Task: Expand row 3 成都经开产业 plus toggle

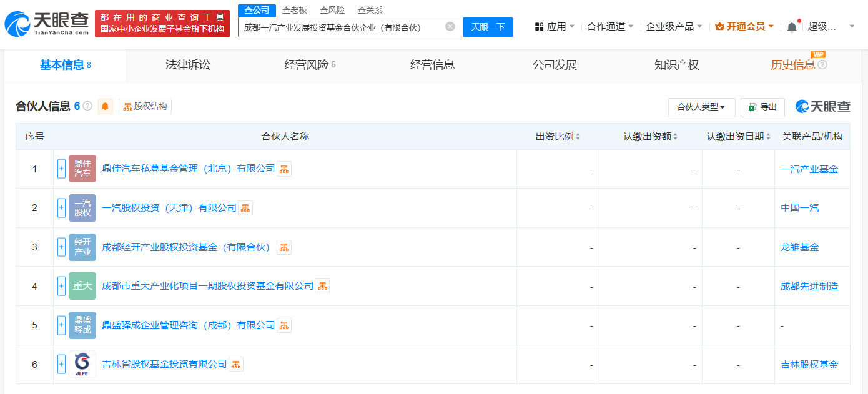Action: (x=61, y=247)
